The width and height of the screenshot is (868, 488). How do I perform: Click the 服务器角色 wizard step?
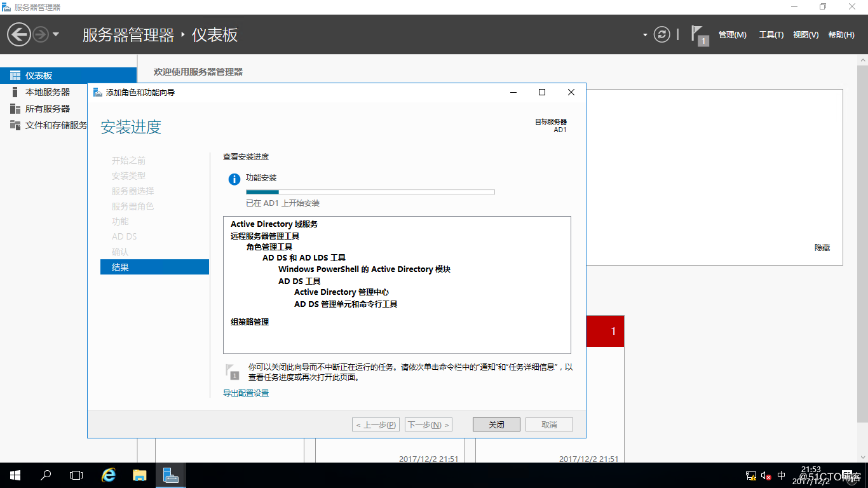click(133, 207)
